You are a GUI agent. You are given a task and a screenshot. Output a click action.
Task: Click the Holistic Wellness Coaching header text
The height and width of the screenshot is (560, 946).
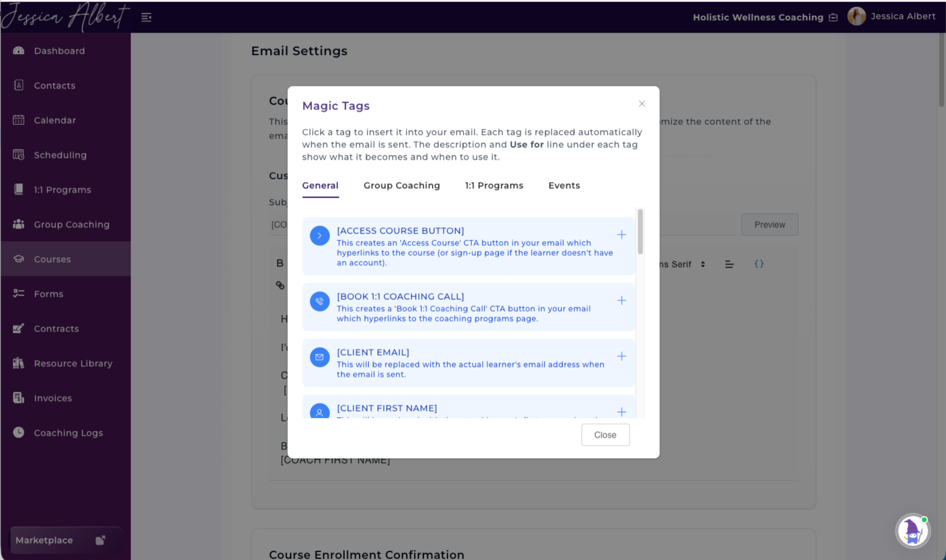(x=758, y=17)
